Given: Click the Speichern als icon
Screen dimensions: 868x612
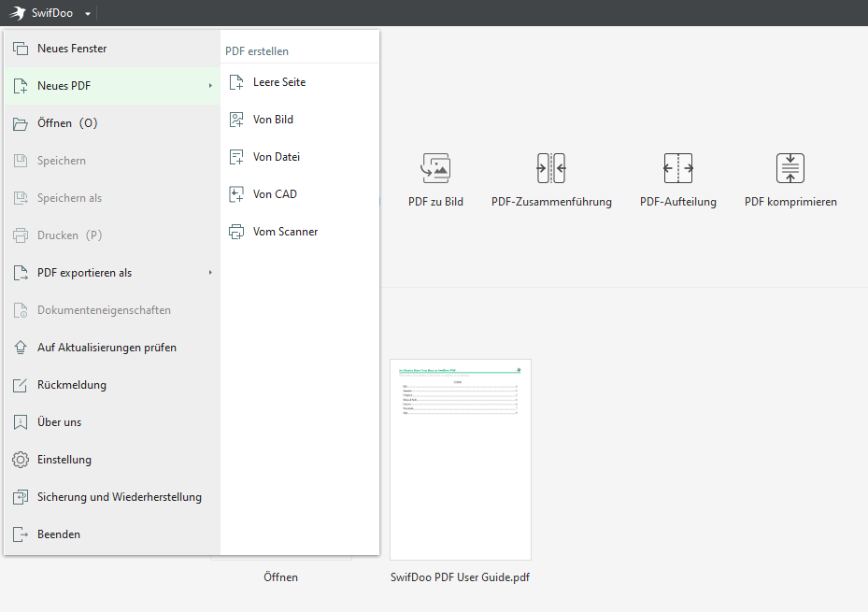Looking at the screenshot, I should click(21, 198).
